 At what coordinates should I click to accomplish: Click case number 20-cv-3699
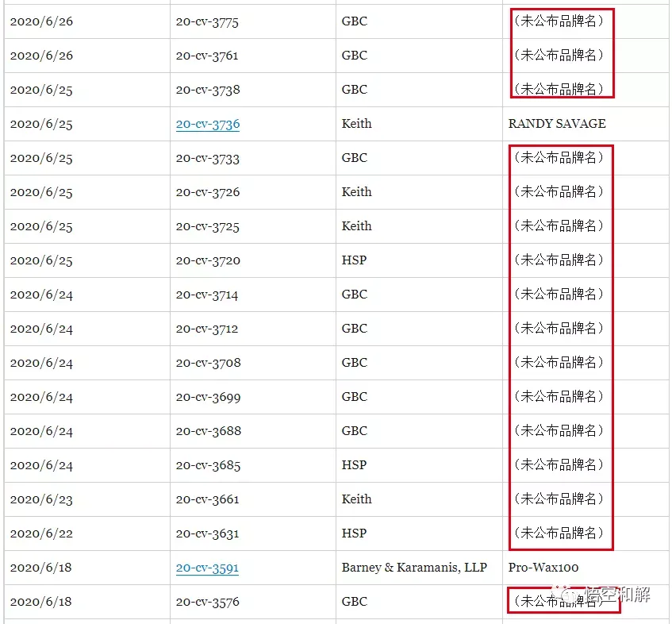pyautogui.click(x=208, y=397)
